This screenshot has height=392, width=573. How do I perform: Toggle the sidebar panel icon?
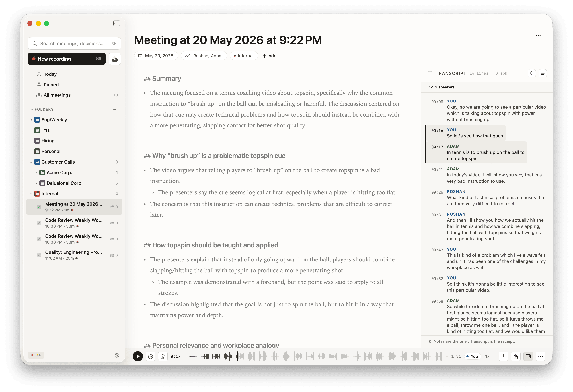117,23
